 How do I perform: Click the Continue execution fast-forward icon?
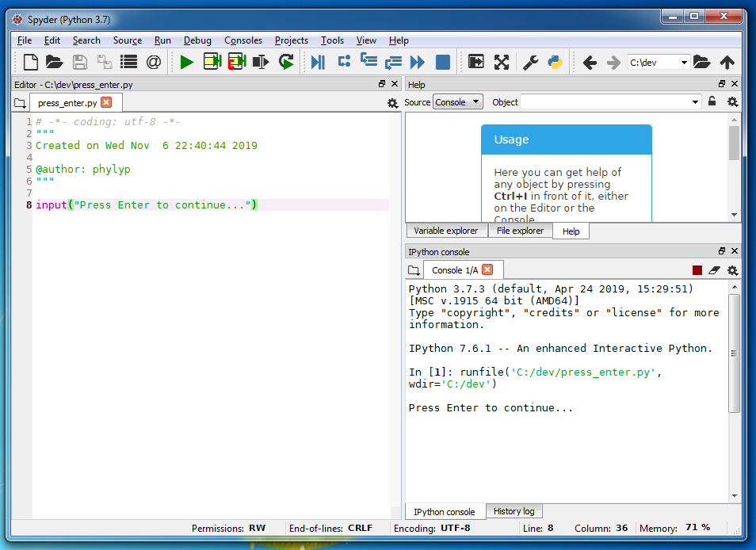(418, 62)
